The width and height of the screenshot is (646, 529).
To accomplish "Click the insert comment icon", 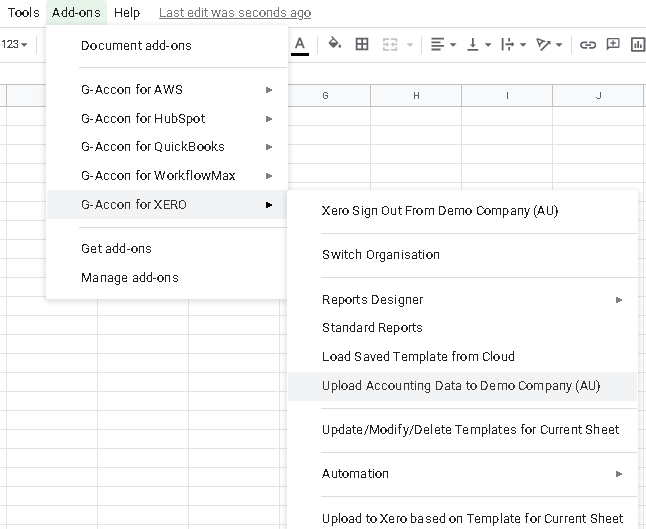I will pos(613,44).
